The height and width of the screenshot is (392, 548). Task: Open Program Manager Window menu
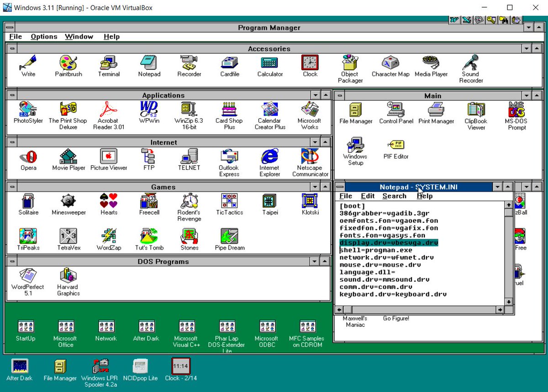79,37
